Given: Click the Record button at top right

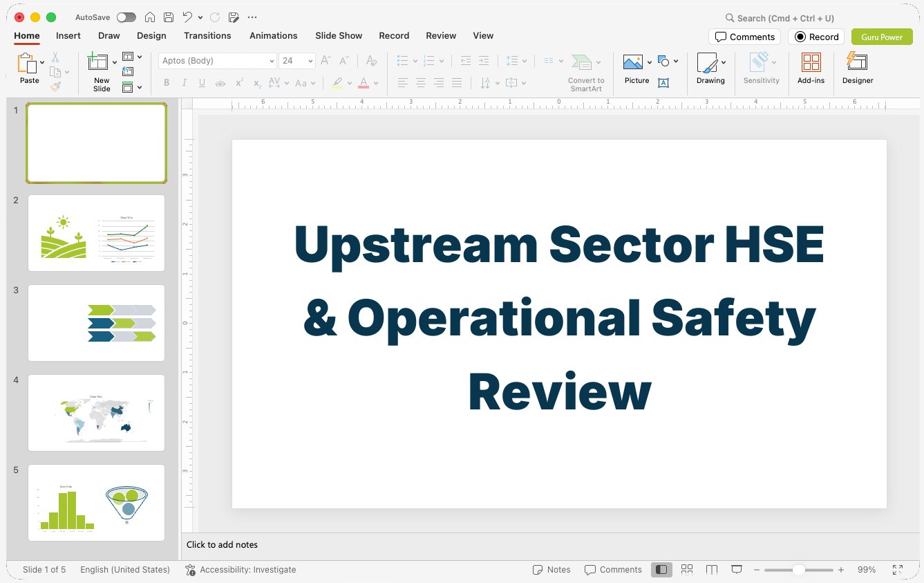Looking at the screenshot, I should point(816,37).
